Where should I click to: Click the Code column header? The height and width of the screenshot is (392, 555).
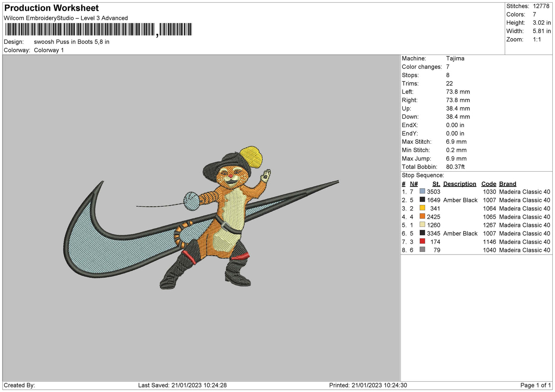(489, 184)
